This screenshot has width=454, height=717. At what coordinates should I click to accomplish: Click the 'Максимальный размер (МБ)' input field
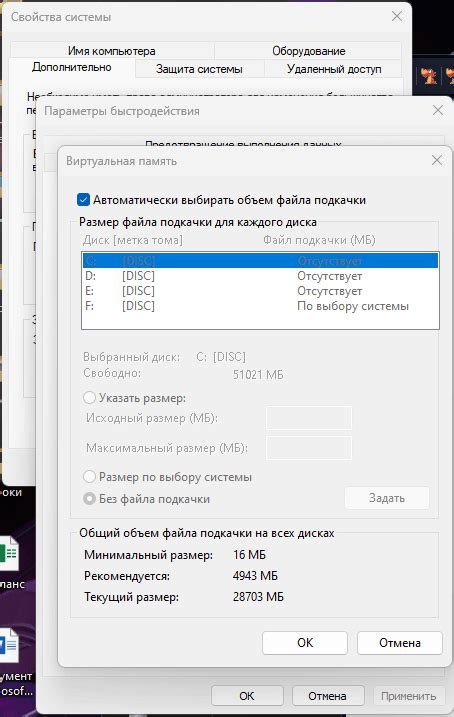tap(309, 448)
